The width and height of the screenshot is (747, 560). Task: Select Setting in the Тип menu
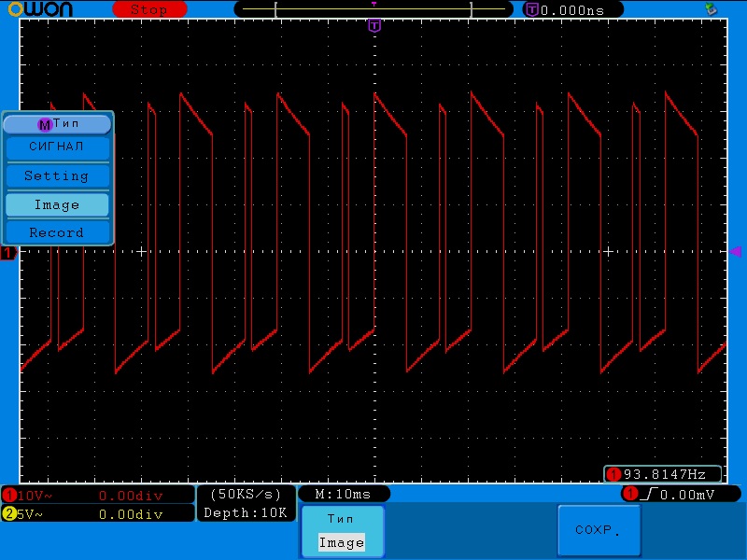click(x=57, y=175)
